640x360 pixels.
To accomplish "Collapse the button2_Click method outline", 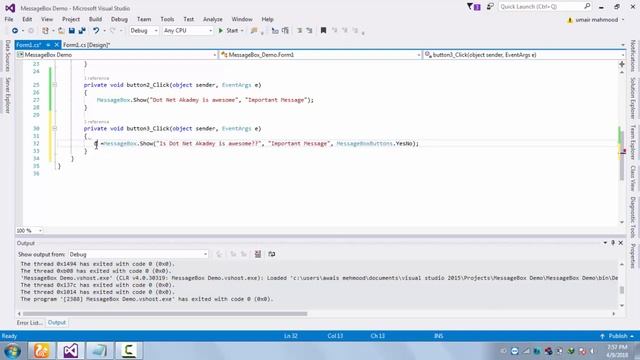I will 54,85.
